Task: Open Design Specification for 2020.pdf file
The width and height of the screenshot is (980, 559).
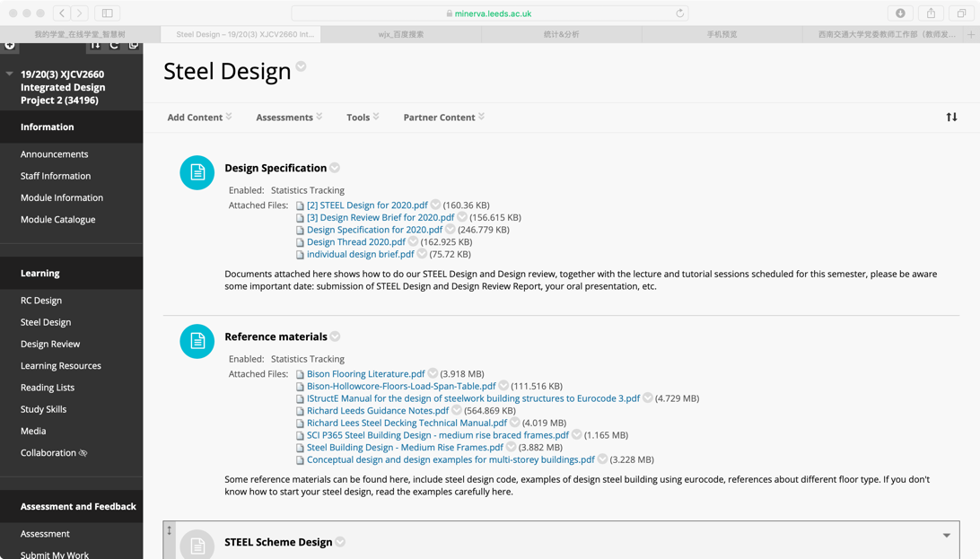Action: (374, 230)
